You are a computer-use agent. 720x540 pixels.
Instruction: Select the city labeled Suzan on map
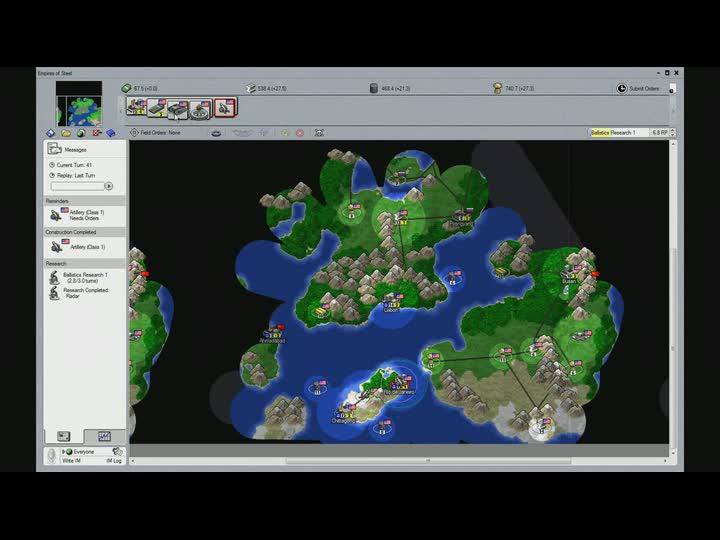click(569, 274)
